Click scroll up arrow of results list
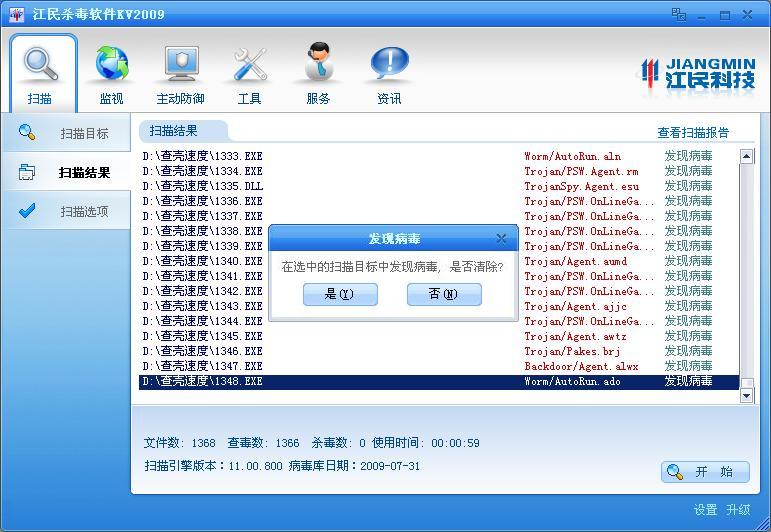 (746, 156)
